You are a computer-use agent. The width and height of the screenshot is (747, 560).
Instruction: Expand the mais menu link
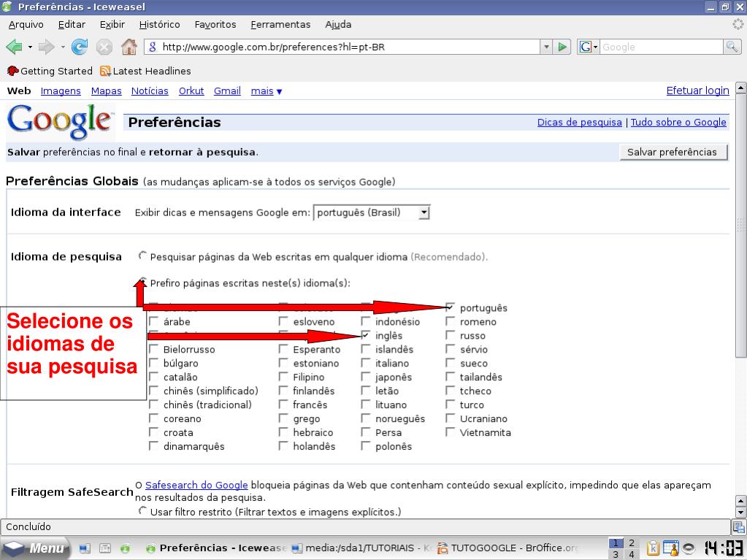pyautogui.click(x=267, y=91)
